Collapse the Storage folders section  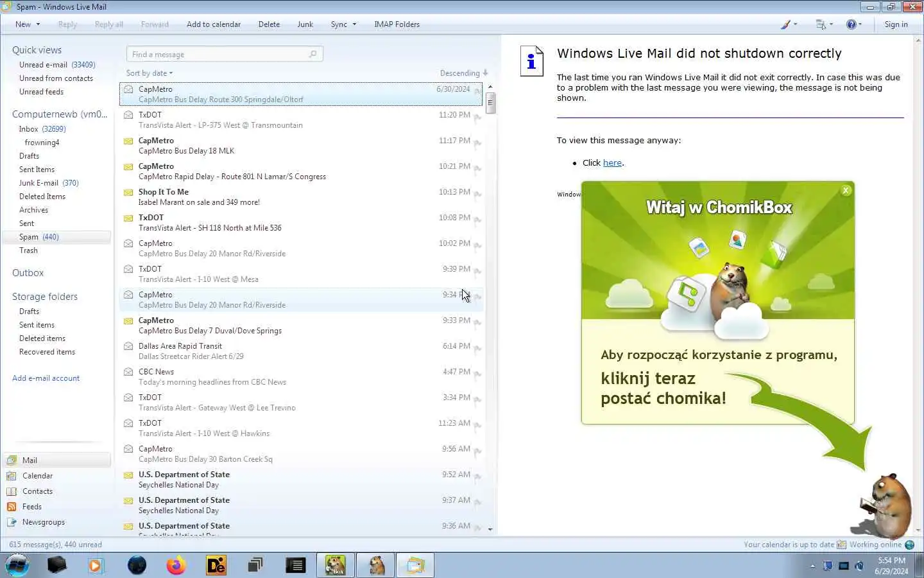(45, 297)
